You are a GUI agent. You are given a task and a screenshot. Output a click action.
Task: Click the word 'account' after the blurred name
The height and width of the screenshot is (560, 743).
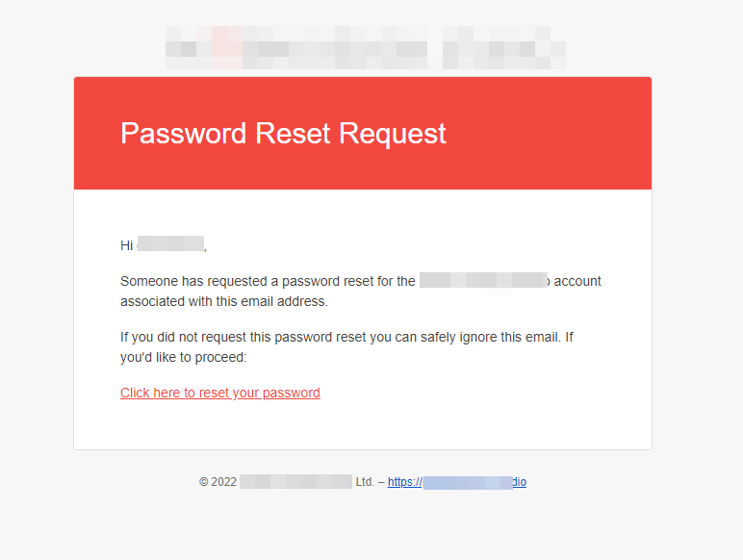[577, 281]
